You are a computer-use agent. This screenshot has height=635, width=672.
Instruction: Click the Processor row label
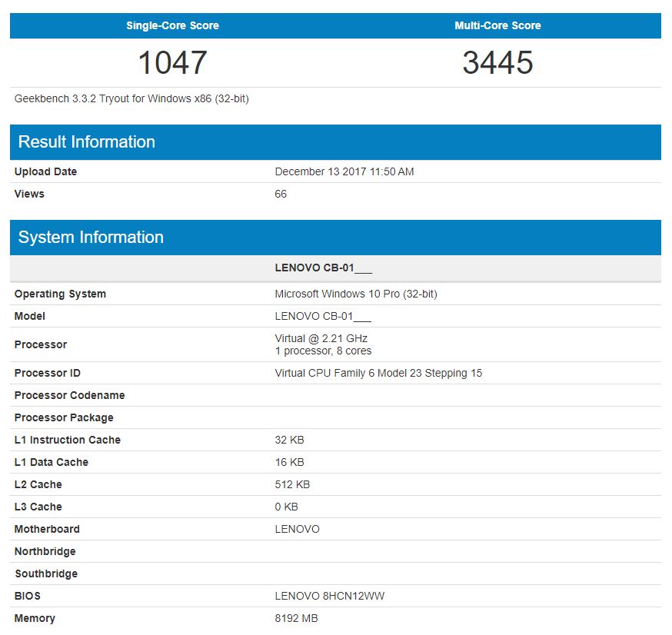coord(41,344)
